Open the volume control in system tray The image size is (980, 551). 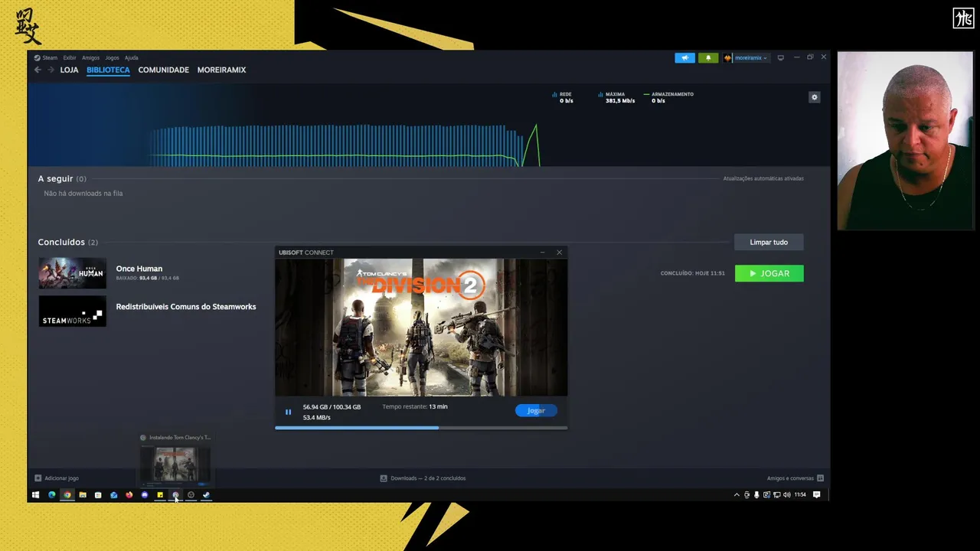tap(786, 495)
